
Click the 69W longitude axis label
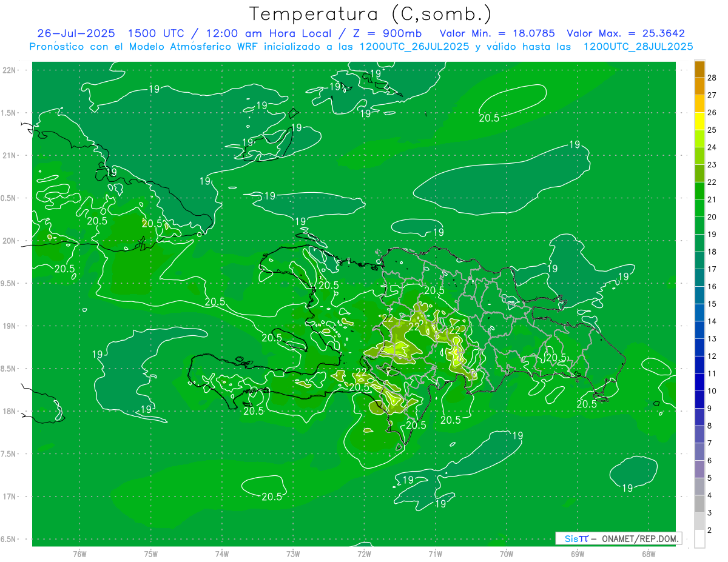click(x=578, y=554)
